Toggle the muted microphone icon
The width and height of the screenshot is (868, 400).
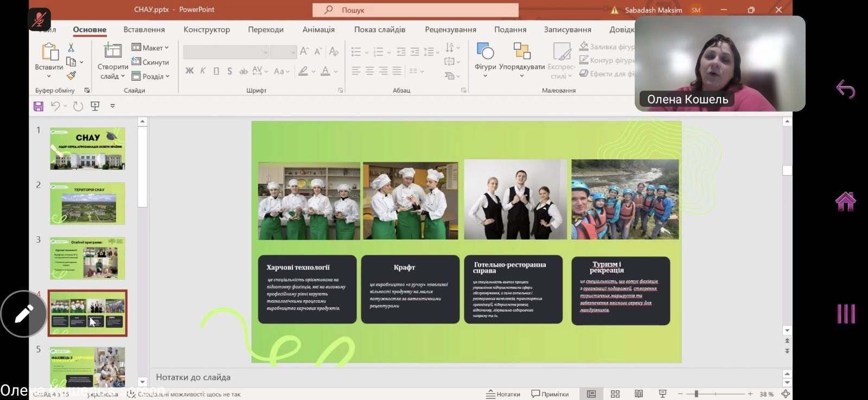point(39,20)
